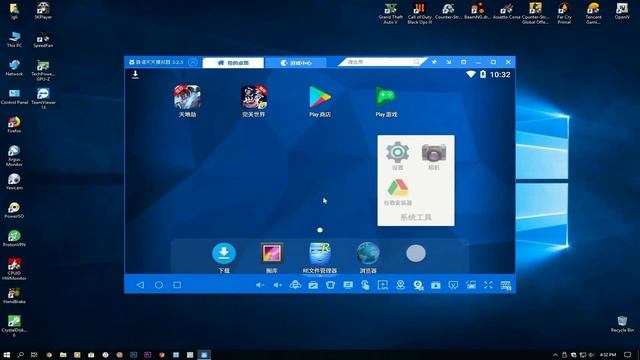Click the camera record icon in emulator toolbar
Screen dimensions: 640x360
point(418,285)
